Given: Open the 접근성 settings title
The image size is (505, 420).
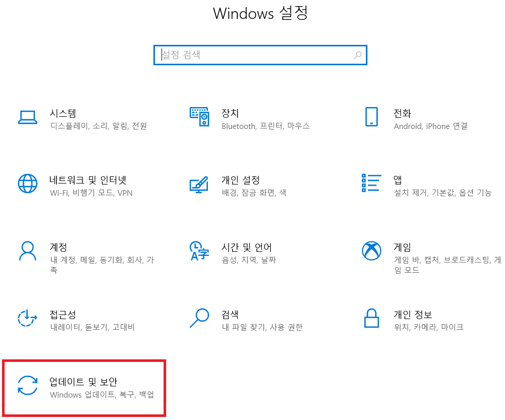Looking at the screenshot, I should click(63, 314).
